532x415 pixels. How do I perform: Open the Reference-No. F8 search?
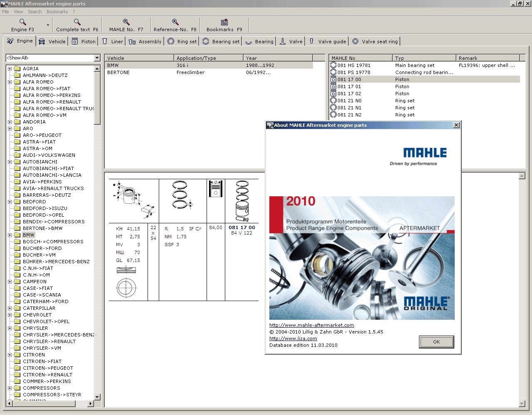(175, 23)
